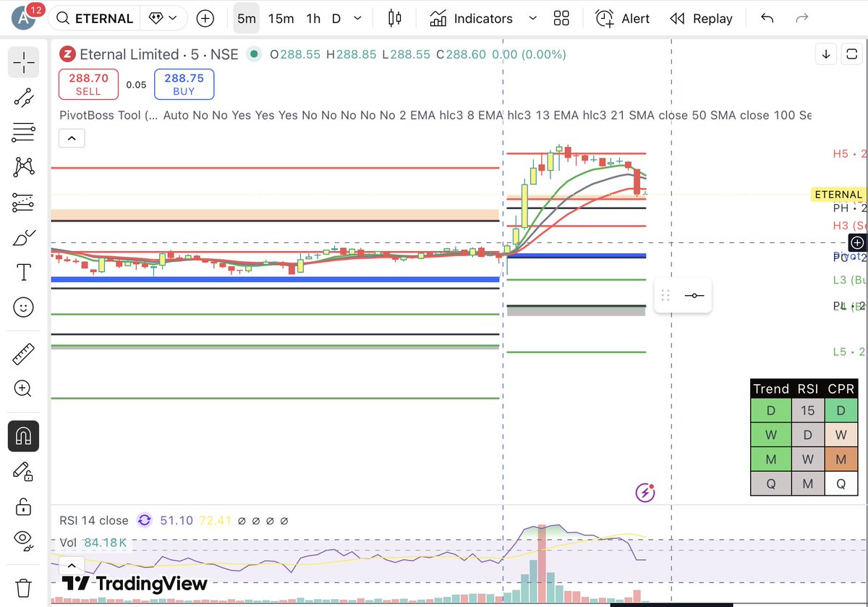868x607 pixels.
Task: Click the 288.75 BUY button
Action: point(184,84)
